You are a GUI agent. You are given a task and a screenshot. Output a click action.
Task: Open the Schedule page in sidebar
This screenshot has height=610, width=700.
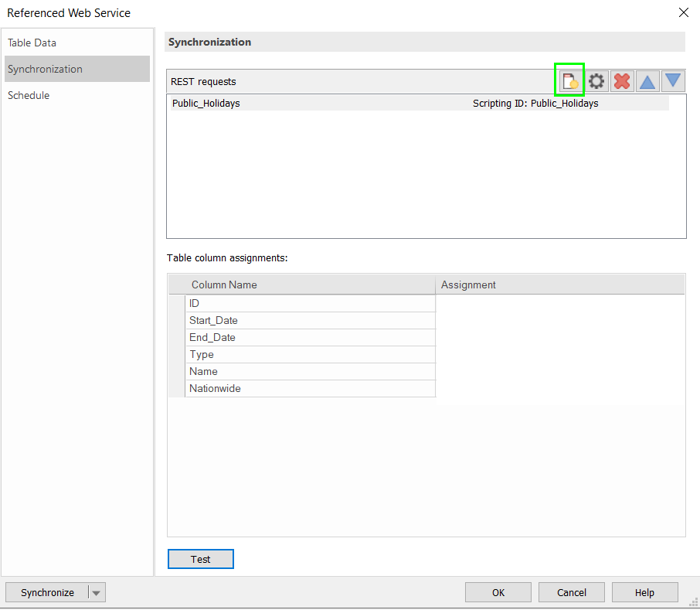point(29,95)
